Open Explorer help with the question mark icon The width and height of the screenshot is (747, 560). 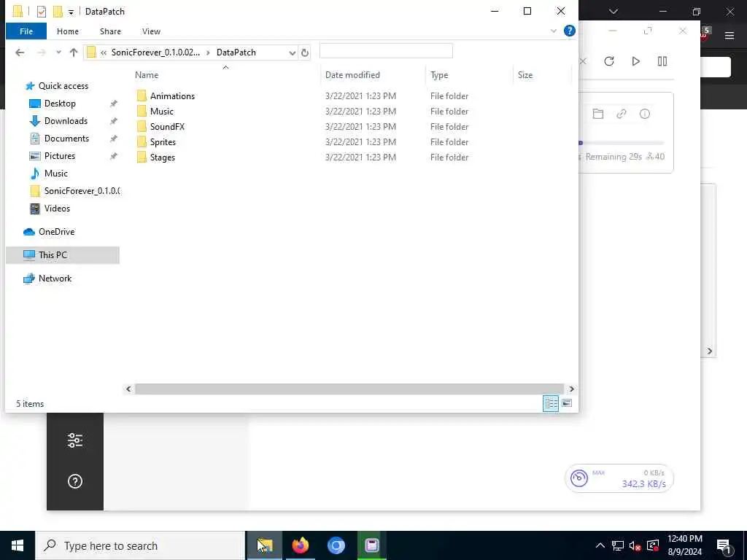tap(569, 31)
